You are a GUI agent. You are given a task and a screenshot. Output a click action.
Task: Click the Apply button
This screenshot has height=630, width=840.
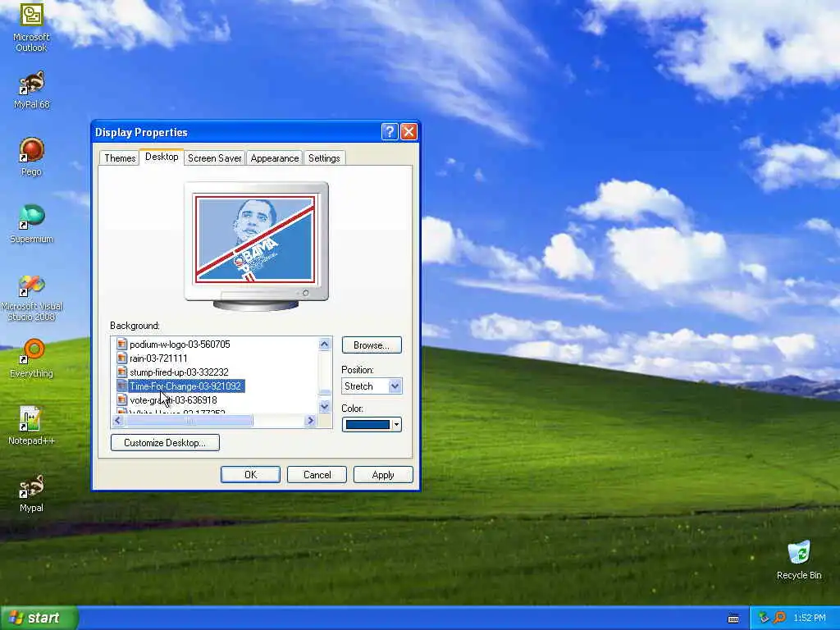pos(383,475)
